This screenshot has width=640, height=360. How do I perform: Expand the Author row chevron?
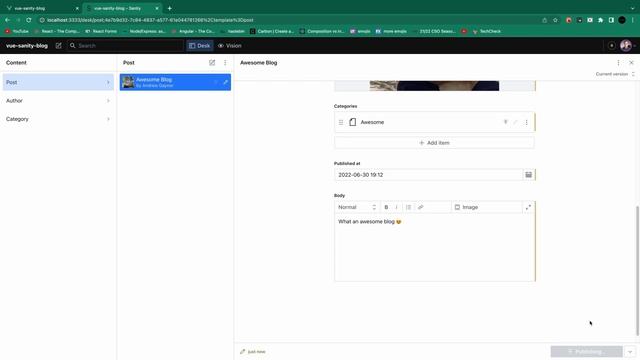click(x=108, y=101)
